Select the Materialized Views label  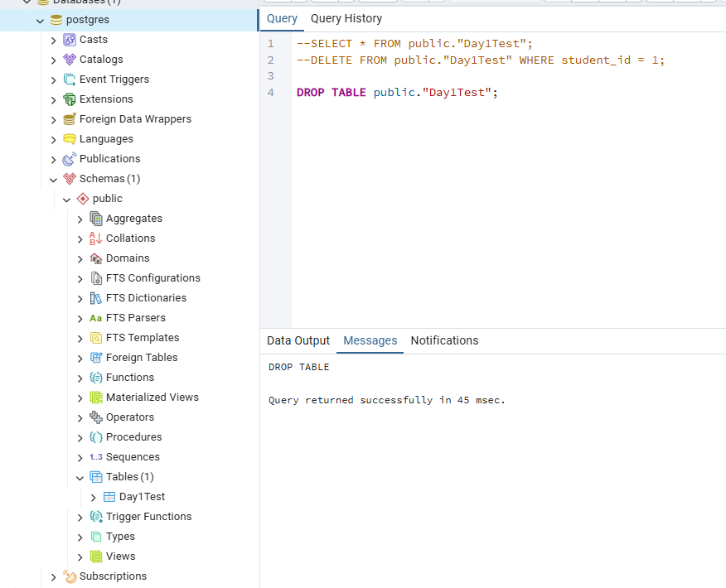point(152,398)
